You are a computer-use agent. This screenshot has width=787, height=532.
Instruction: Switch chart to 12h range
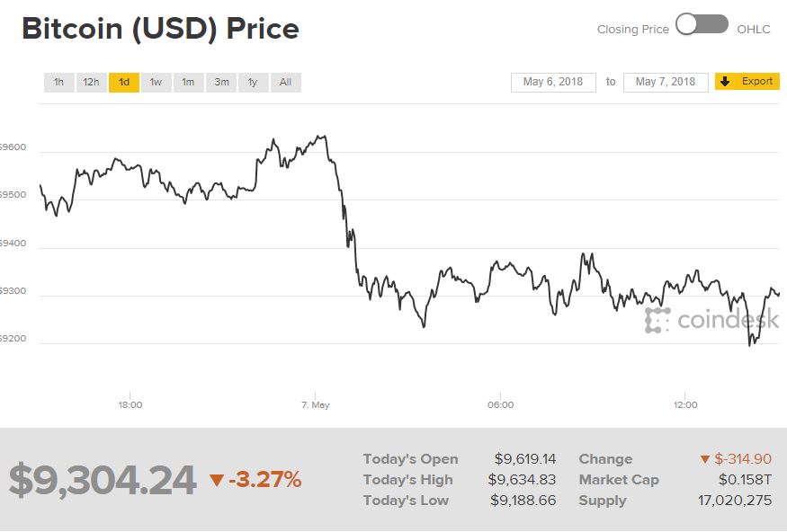pos(91,83)
